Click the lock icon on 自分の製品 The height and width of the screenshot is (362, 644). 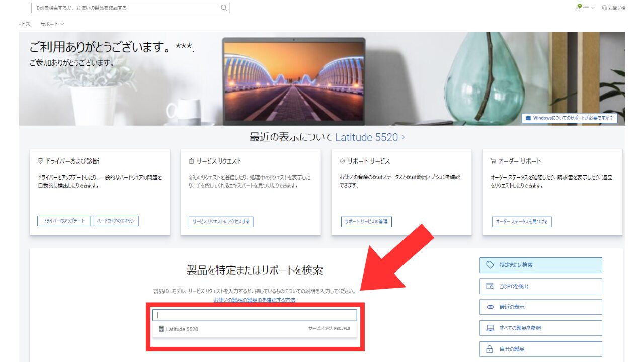coord(490,349)
